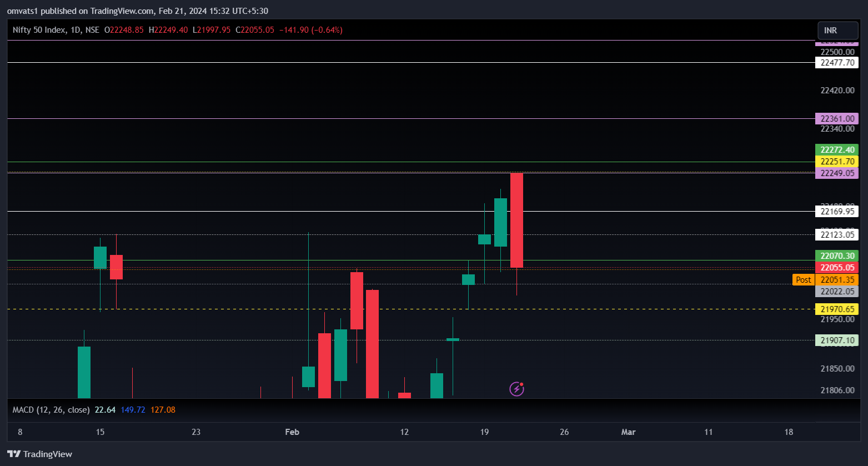The width and height of the screenshot is (868, 466).
Task: Click the orange signal value 127.08
Action: pos(163,410)
